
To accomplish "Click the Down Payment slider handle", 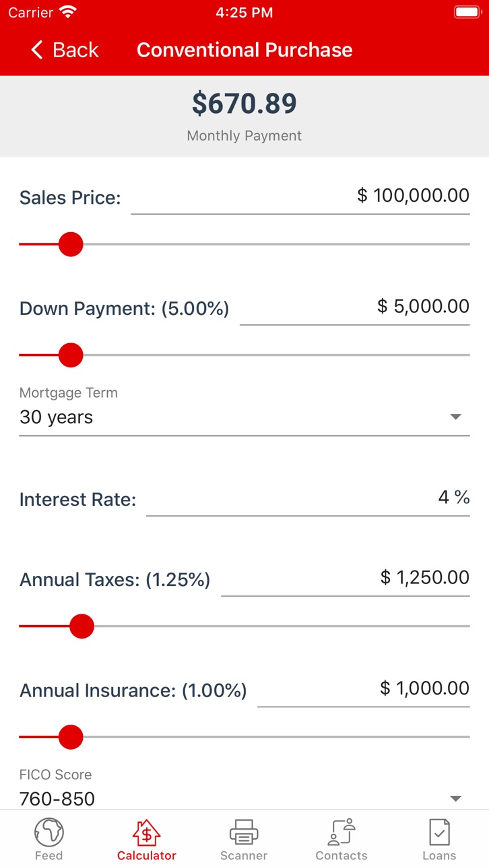I will click(x=71, y=355).
